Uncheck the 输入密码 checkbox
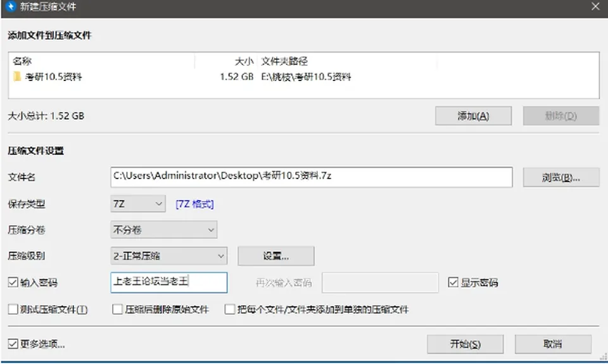 pos(13,282)
